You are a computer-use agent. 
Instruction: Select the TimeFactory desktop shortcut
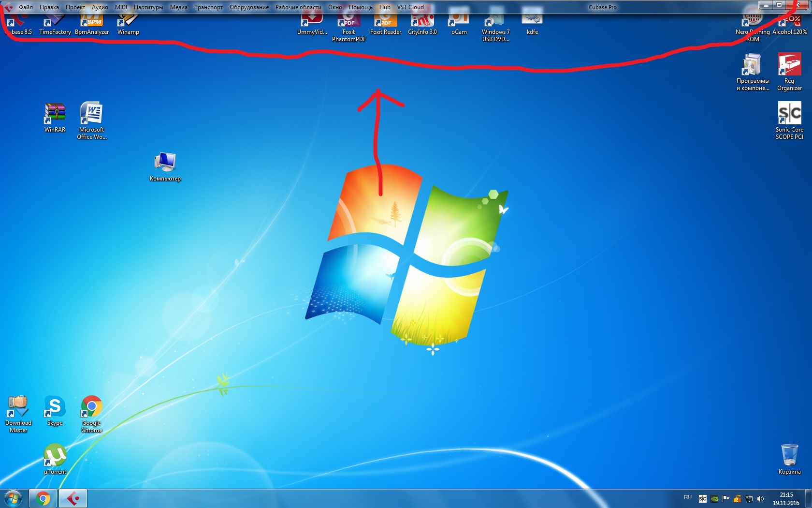(55, 25)
